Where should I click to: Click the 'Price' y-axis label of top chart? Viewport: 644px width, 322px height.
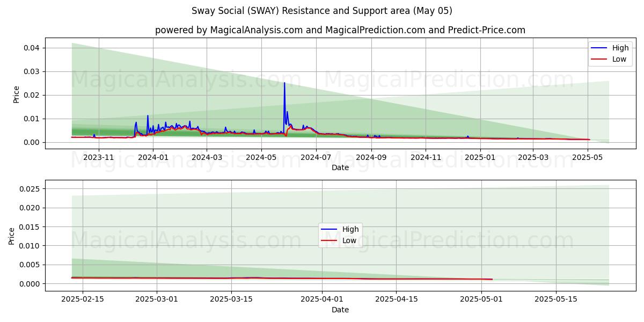(x=16, y=94)
